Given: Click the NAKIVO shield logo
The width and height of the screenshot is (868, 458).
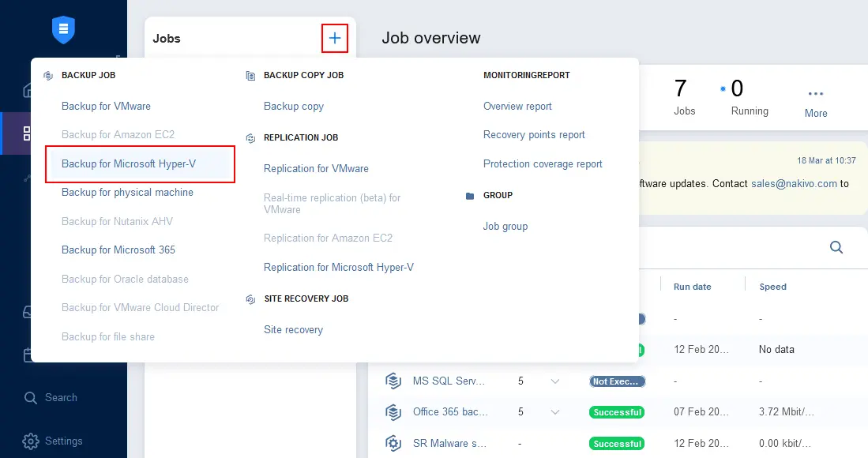Looking at the screenshot, I should point(63,29).
